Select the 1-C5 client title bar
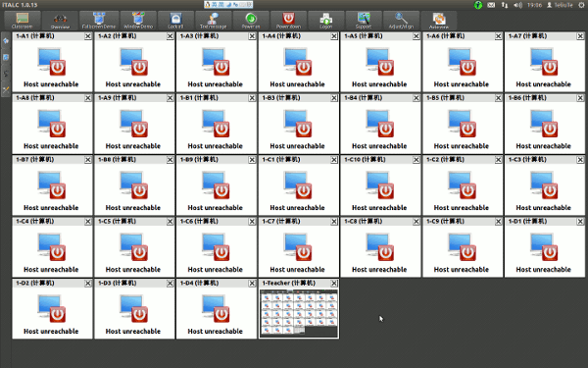 pyautogui.click(x=134, y=221)
